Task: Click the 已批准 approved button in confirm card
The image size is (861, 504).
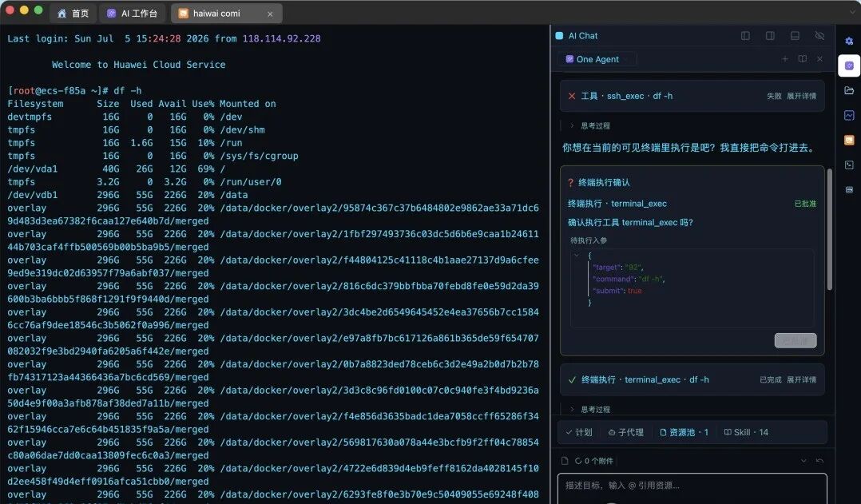Action: [796, 340]
